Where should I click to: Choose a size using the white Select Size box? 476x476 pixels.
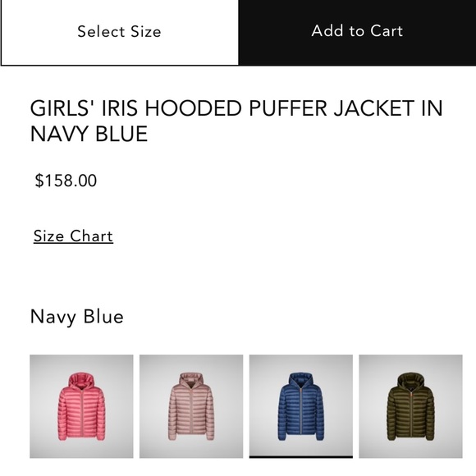click(x=120, y=32)
